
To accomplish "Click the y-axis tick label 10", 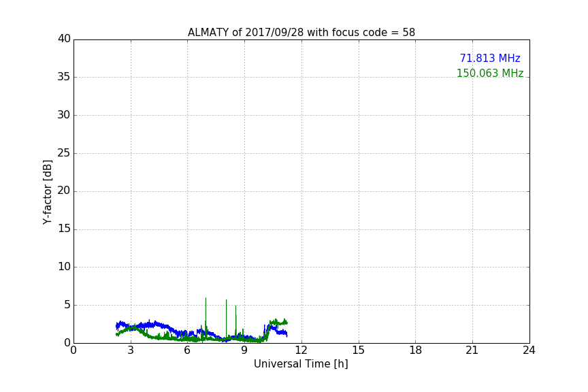I will [64, 267].
